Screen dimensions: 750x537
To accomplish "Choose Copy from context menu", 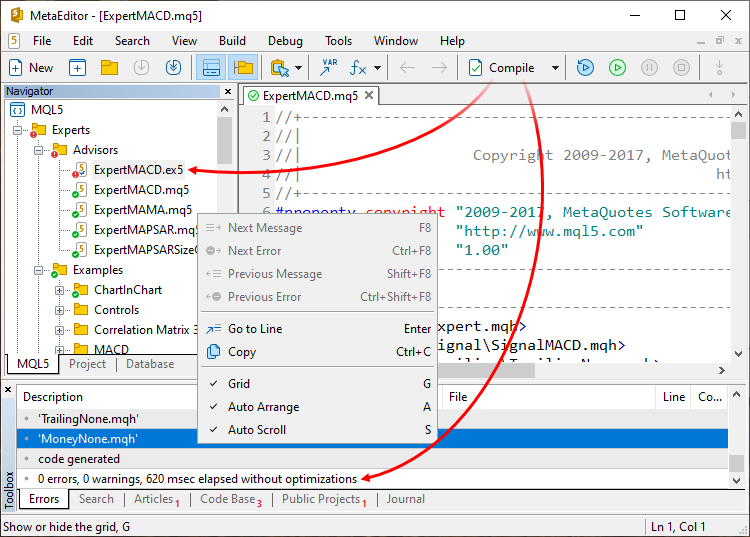I will click(x=318, y=352).
